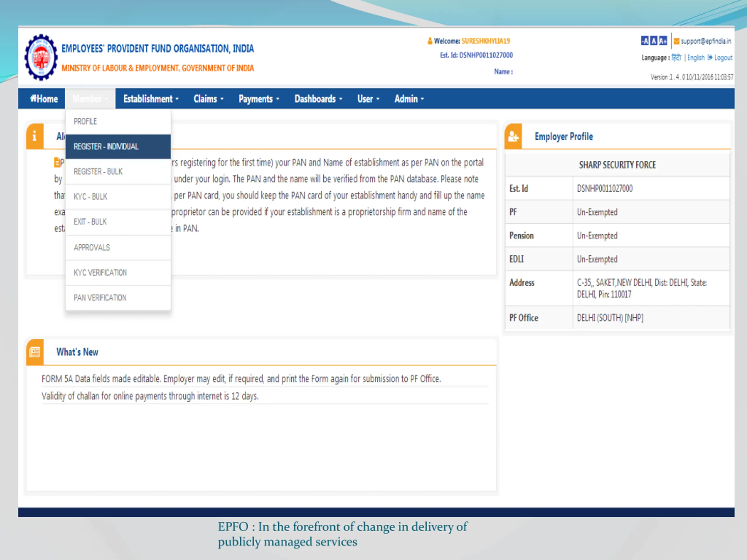Screen dimensions: 747x560
Task: Click the Ministry of Labour & Employment subtitle
Action: (x=157, y=68)
